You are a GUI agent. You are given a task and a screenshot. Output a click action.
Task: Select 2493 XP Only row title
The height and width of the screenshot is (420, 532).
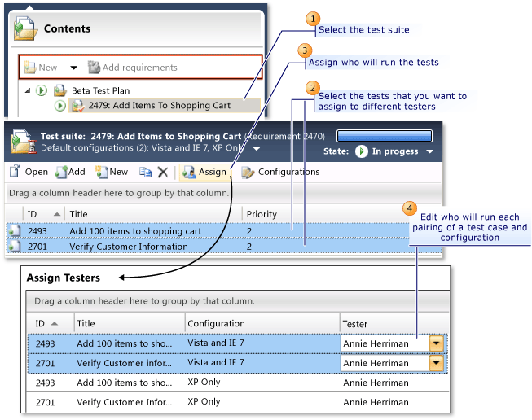pos(124,383)
